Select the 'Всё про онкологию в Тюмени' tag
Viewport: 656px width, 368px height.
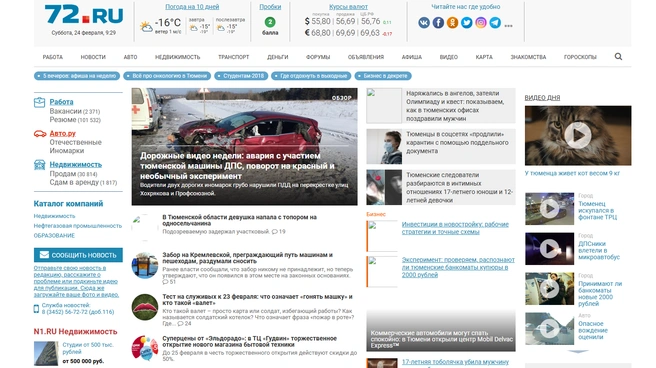[167, 76]
